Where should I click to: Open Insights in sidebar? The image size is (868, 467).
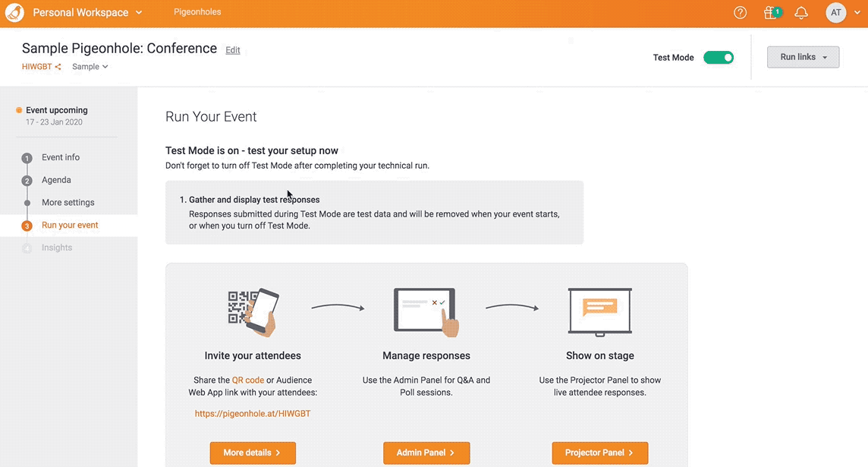click(56, 248)
